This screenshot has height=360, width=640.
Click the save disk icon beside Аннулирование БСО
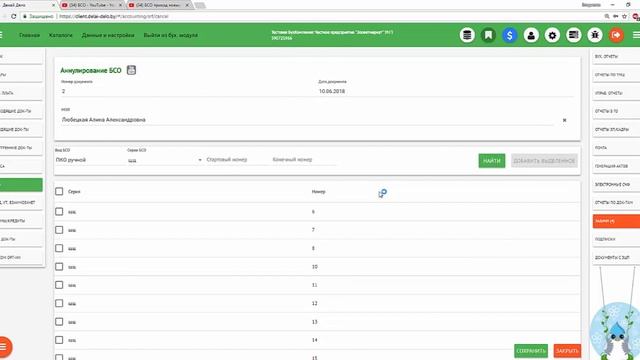tap(131, 70)
